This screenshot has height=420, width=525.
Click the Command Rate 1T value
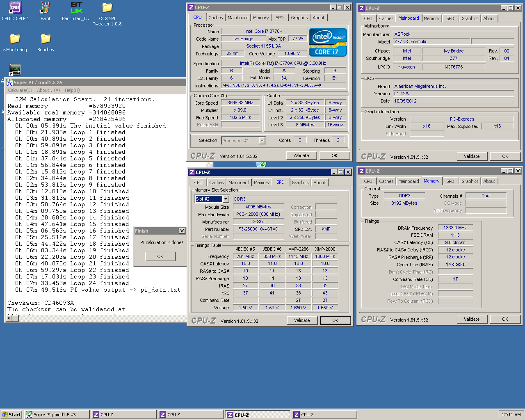[455, 279]
